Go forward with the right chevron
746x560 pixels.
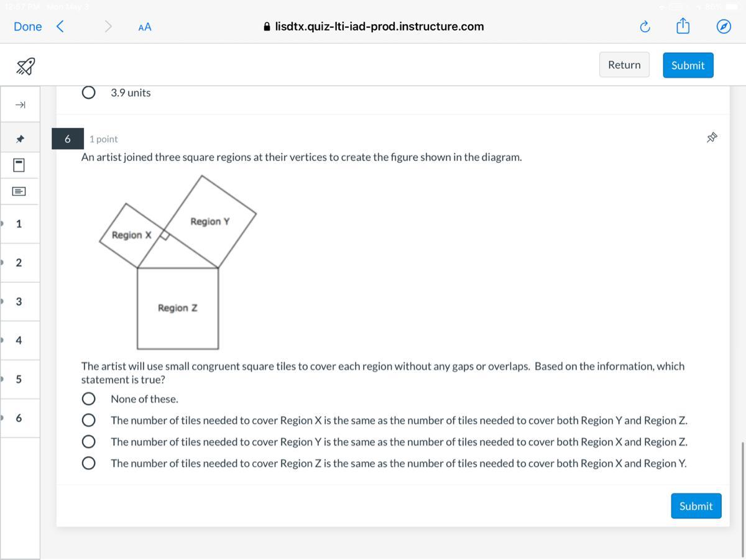108,26
